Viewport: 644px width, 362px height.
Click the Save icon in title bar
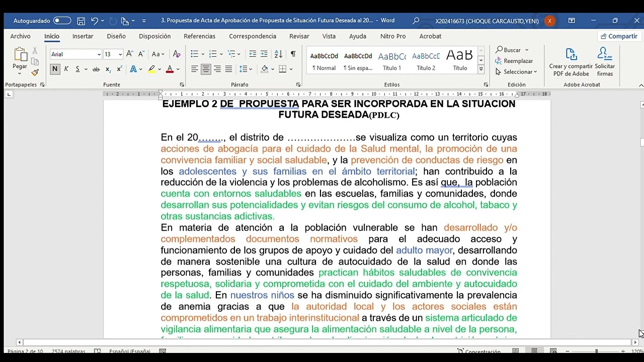pos(81,21)
